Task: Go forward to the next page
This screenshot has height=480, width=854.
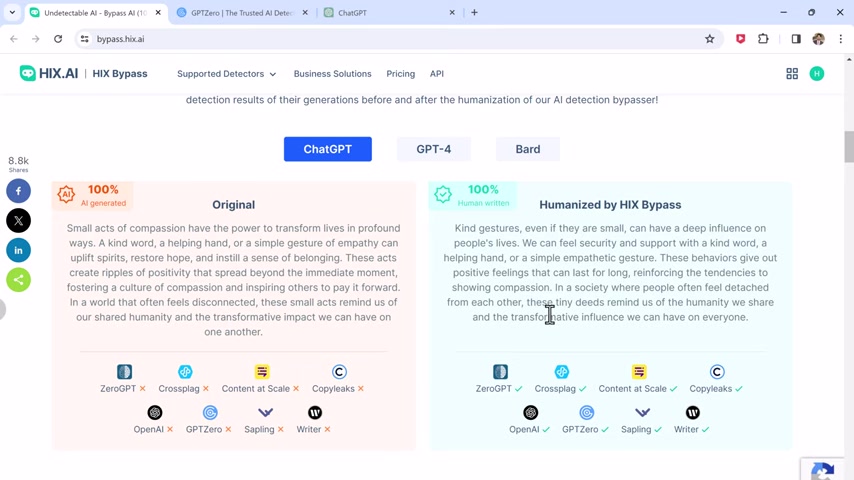Action: [35, 39]
